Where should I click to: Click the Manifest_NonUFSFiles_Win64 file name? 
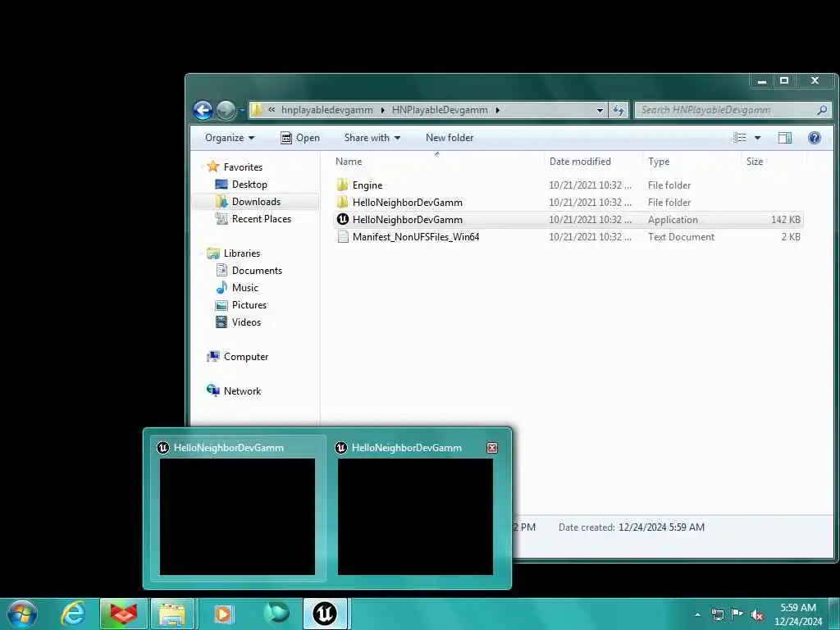pyautogui.click(x=416, y=237)
